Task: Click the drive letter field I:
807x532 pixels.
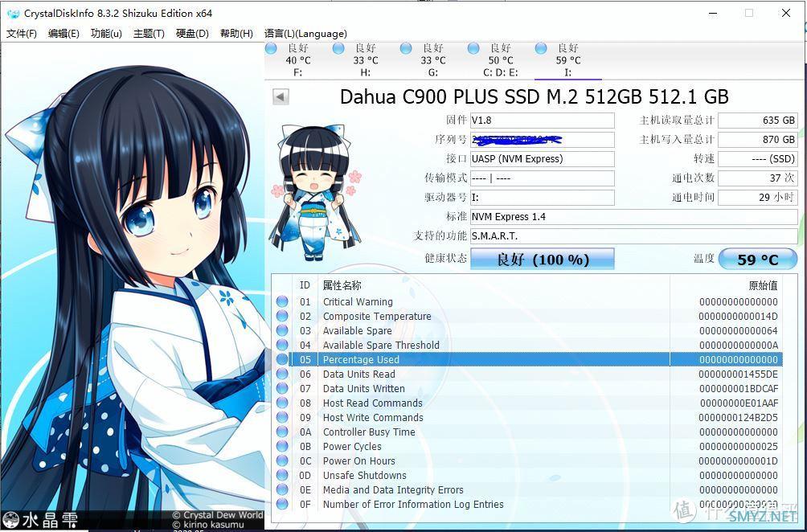Action: 543,198
